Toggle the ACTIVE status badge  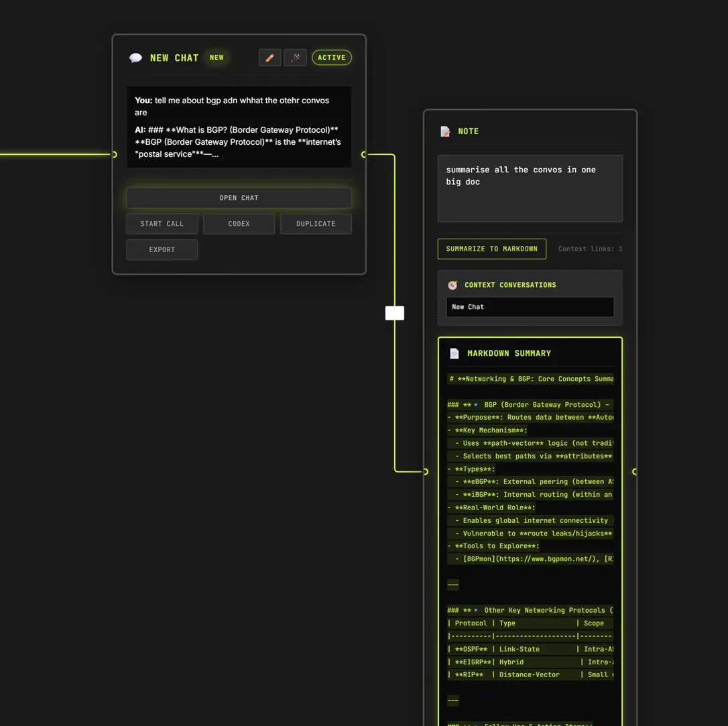pyautogui.click(x=332, y=58)
